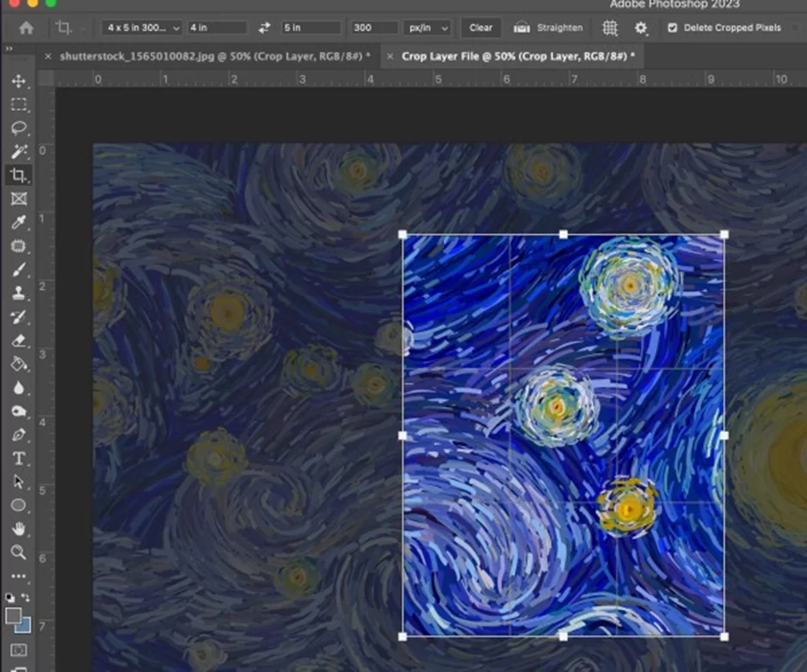Close the shutterstock_1565010082.jpg tab
807x672 pixels.
(x=48, y=56)
